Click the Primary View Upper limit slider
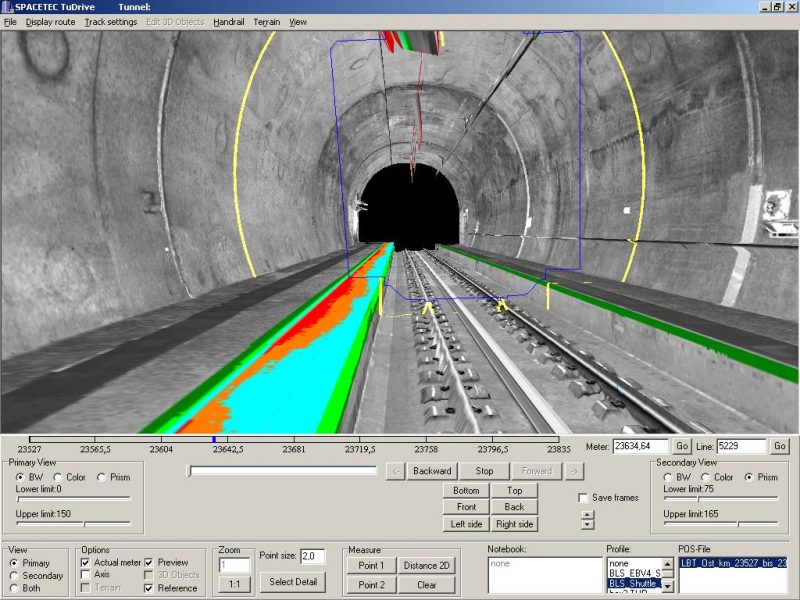800x600 pixels. coord(72,523)
